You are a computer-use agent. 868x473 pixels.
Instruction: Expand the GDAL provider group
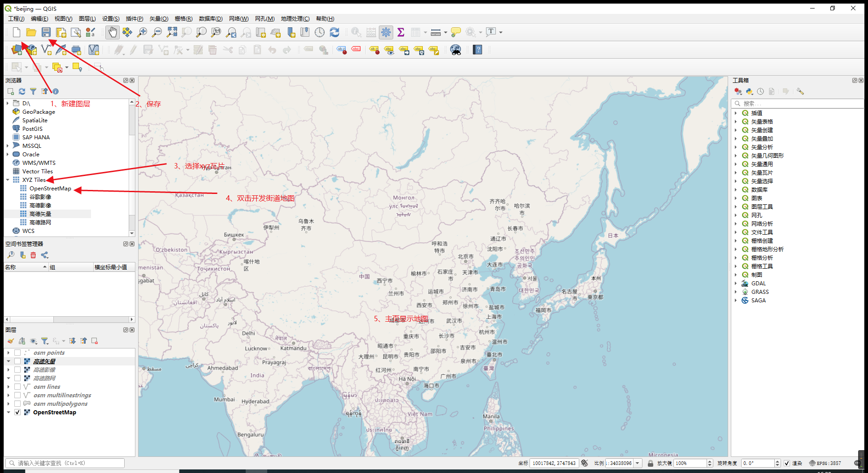736,283
